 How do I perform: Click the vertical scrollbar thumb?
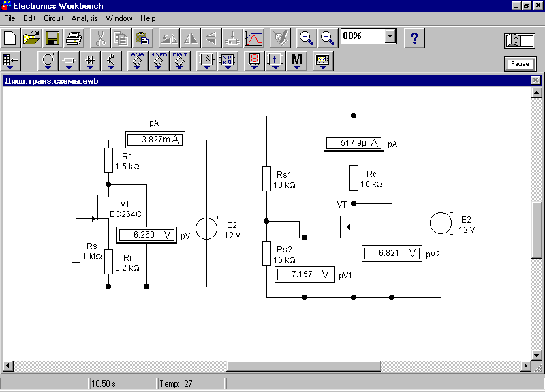537,230
